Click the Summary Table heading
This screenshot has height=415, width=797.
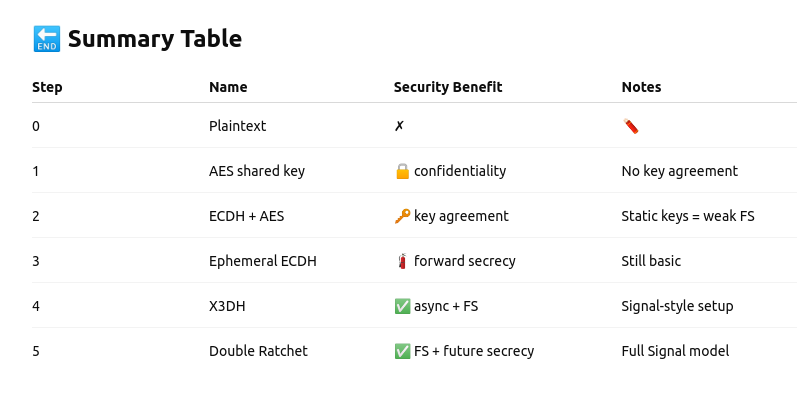(155, 39)
